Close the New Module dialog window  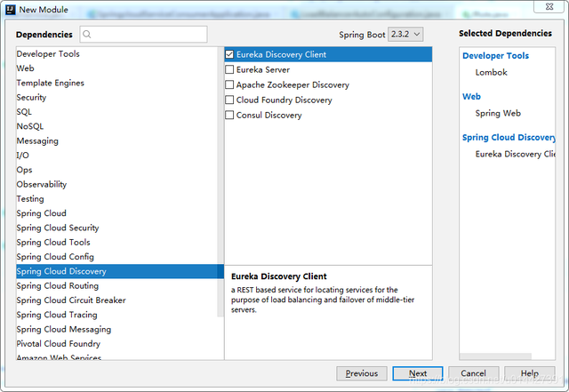point(549,6)
